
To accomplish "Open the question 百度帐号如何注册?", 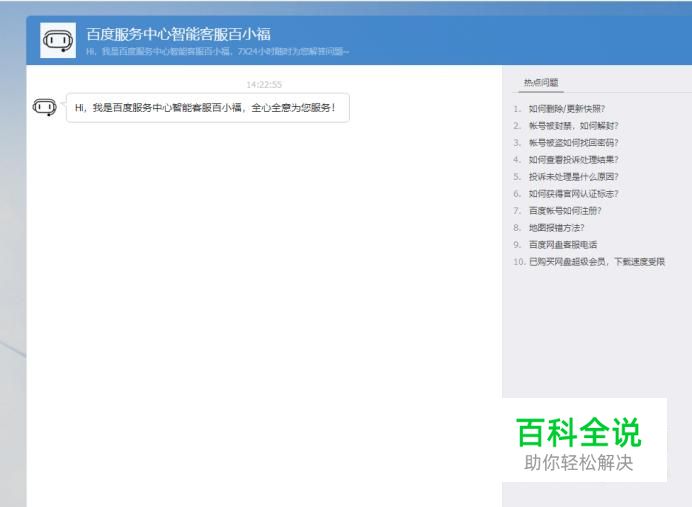I will 565,210.
